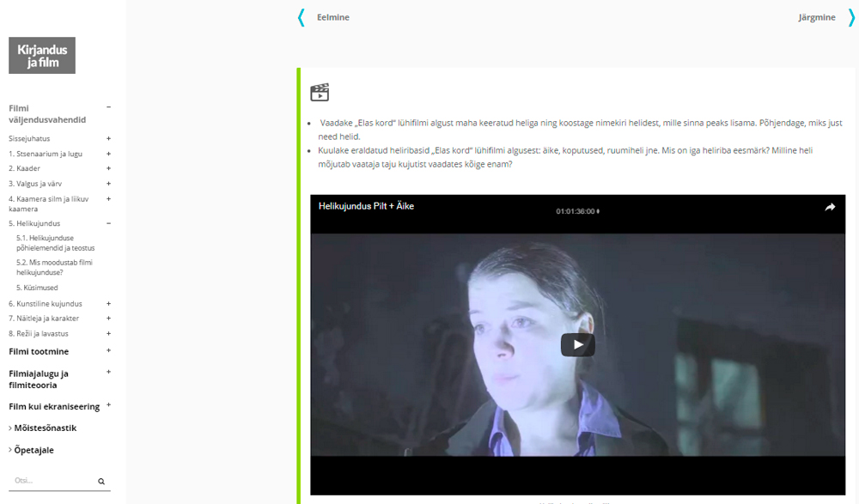This screenshot has width=859, height=504.
Task: Expand the Sissejuhatus section
Action: pos(108,138)
